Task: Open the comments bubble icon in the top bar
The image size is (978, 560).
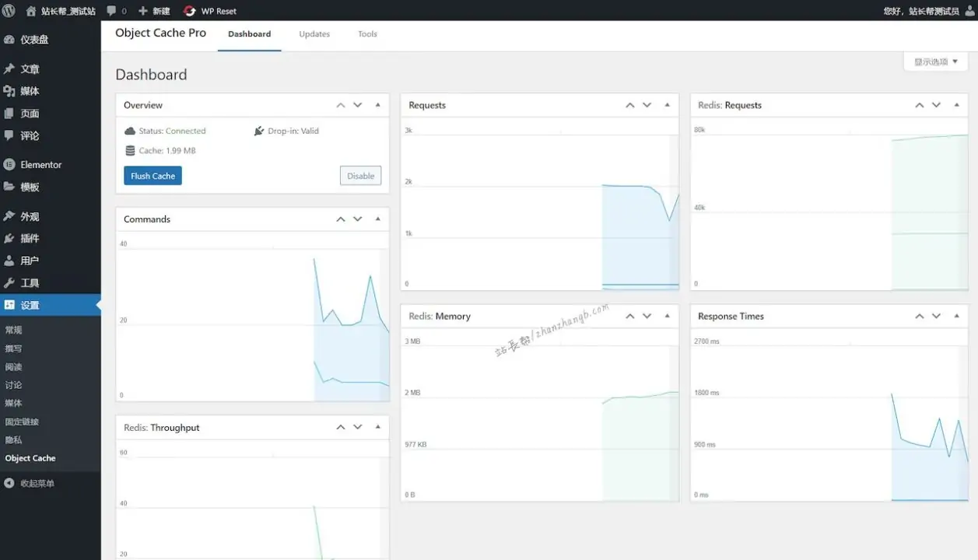Action: click(x=110, y=10)
